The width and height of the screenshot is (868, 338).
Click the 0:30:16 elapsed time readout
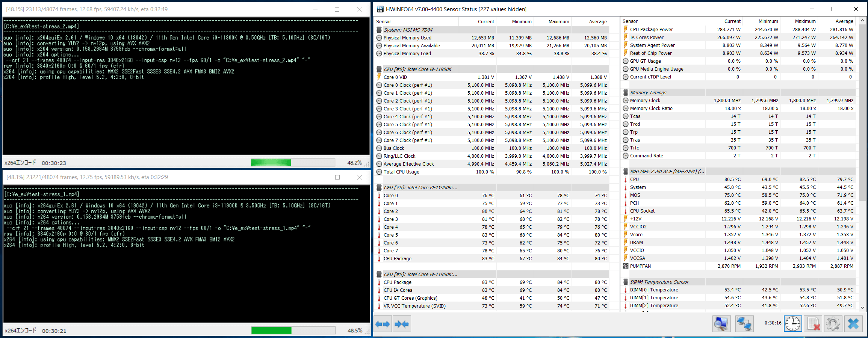click(x=773, y=323)
